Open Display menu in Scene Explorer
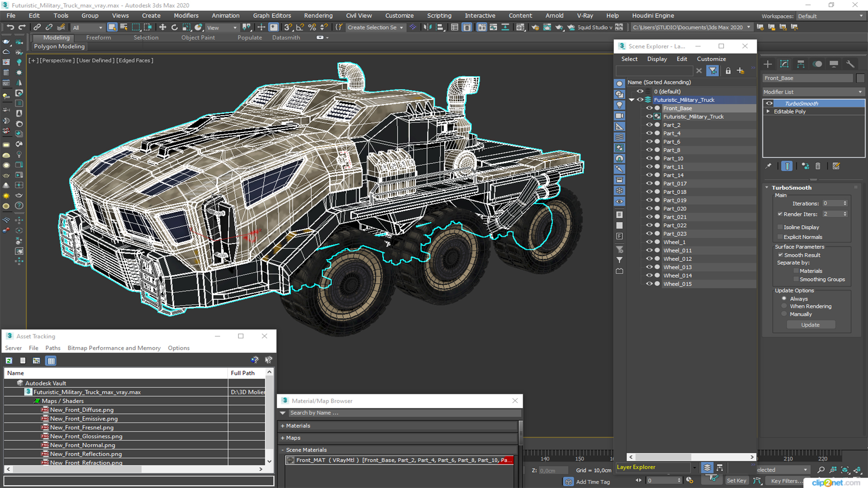This screenshot has width=868, height=488. click(657, 59)
